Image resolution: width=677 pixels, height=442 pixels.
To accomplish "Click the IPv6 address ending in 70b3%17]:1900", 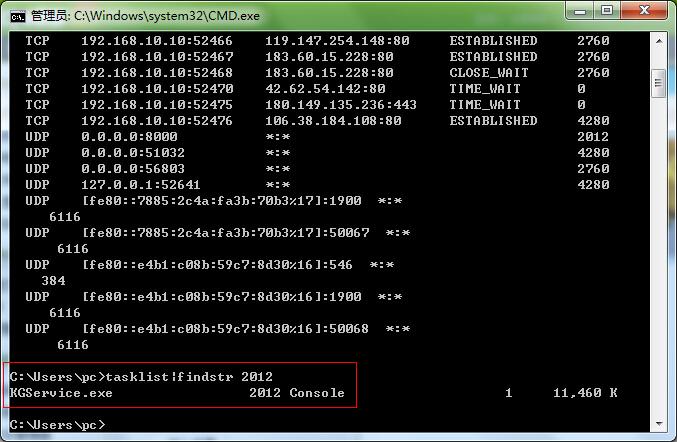I will pos(221,201).
